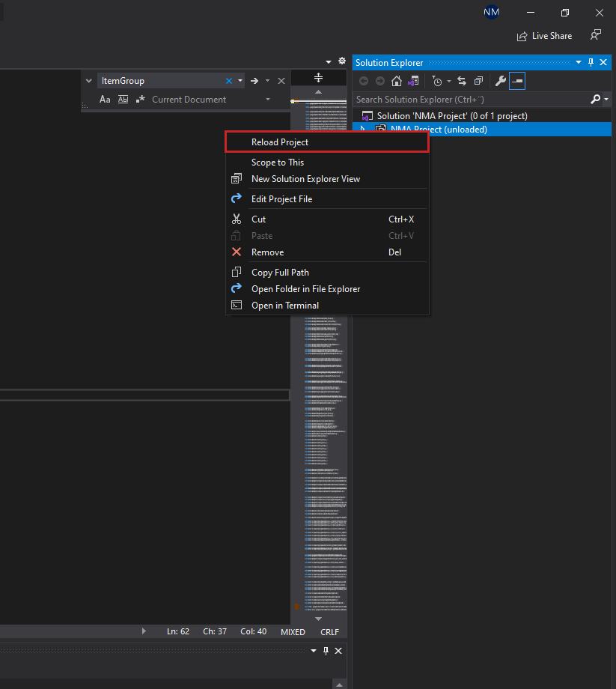Viewport: 616px width, 689px height.
Task: Expand the NMA Project (unloaded) node
Action: [x=363, y=130]
